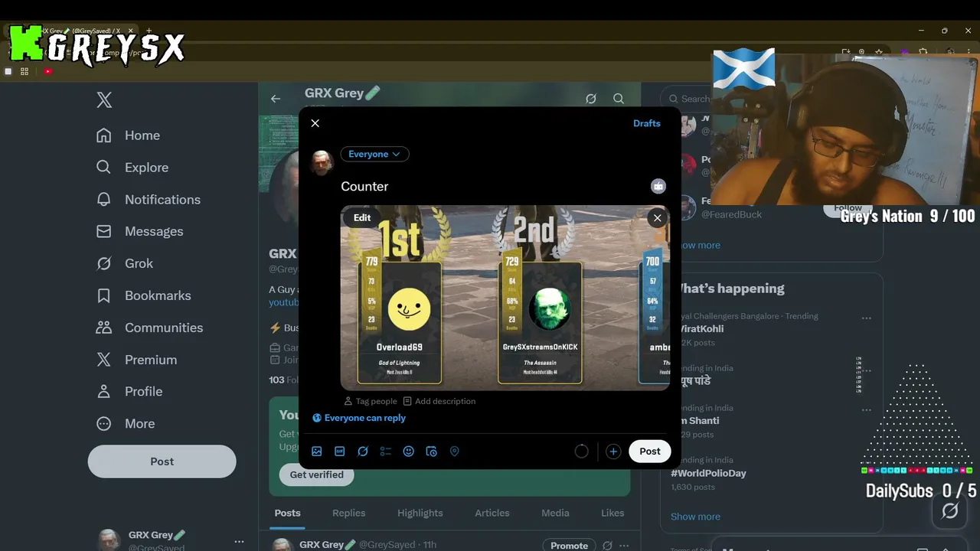Open Home from the left sidebar

pos(128,135)
